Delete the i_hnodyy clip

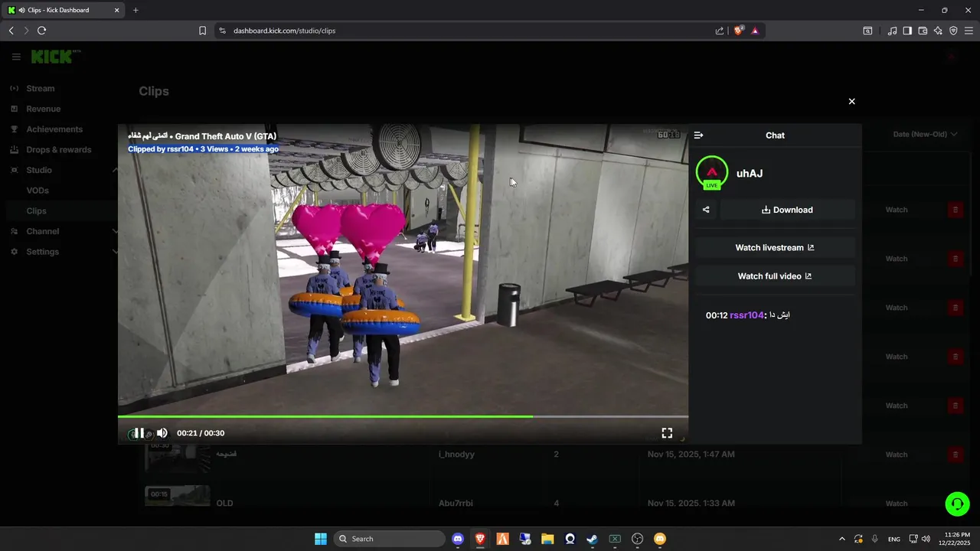pos(955,455)
